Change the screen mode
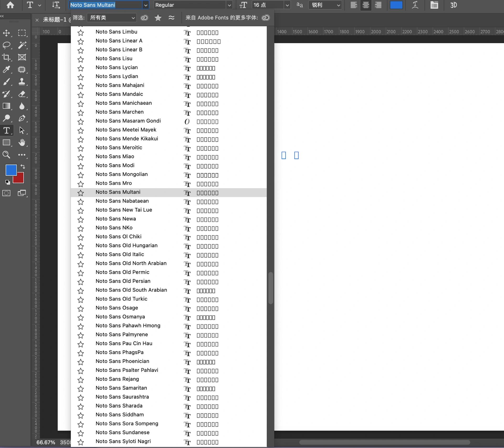The image size is (504, 448). tap(22, 193)
